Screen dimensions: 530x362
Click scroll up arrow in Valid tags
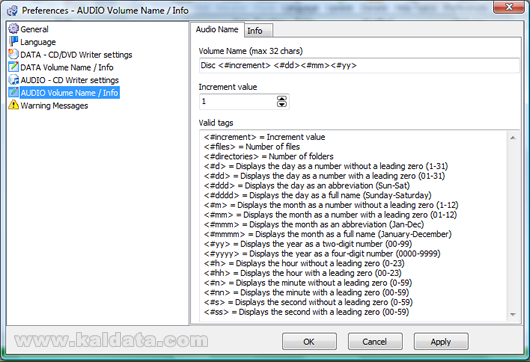tap(513, 138)
